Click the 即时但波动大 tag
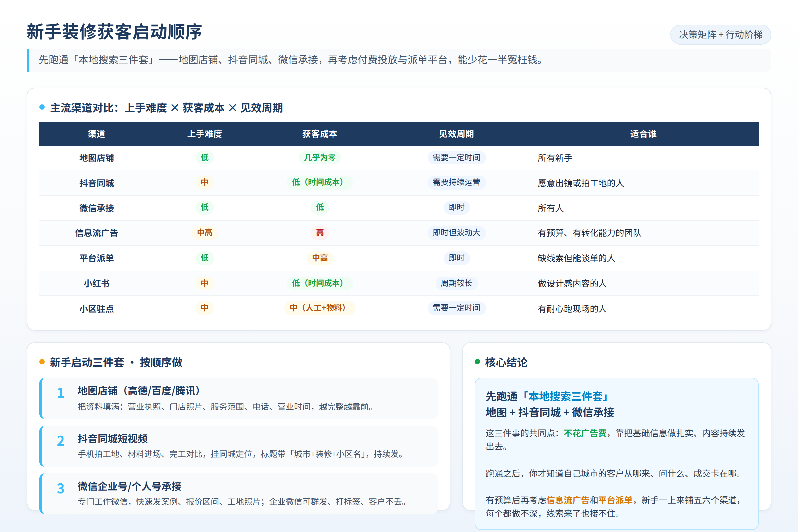Image resolution: width=798 pixels, height=532 pixels. (456, 233)
